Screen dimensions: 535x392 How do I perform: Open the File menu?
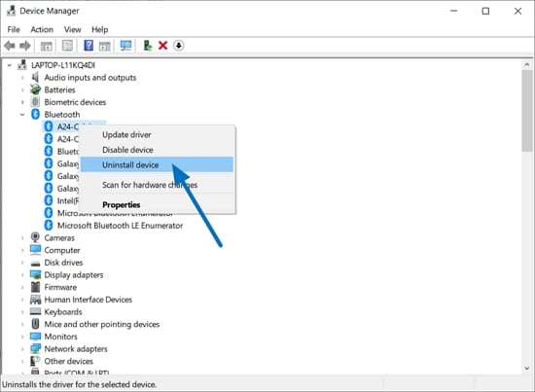(x=14, y=30)
